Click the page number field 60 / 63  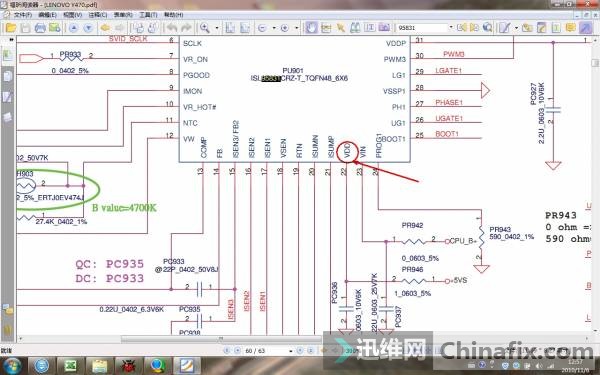pyautogui.click(x=266, y=351)
